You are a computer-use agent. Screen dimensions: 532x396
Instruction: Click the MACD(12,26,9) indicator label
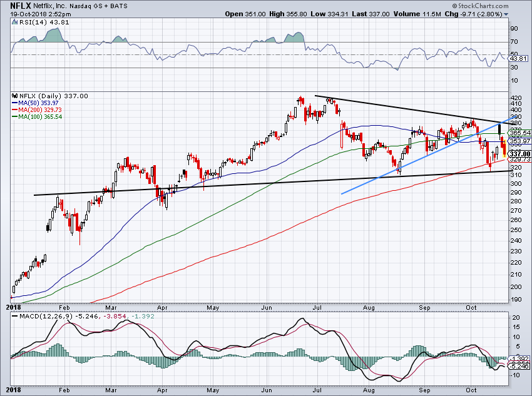[x=46, y=317]
